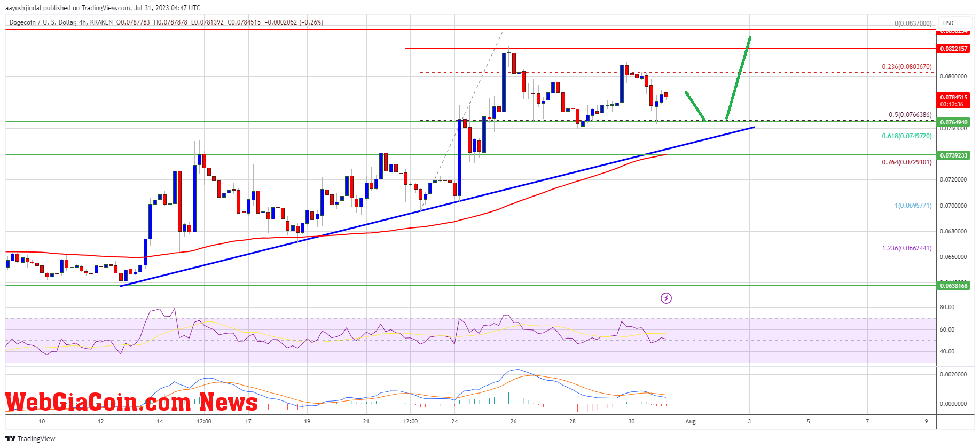The height and width of the screenshot is (448, 980).
Task: Select the current price label 0.0784515
Action: 953,97
